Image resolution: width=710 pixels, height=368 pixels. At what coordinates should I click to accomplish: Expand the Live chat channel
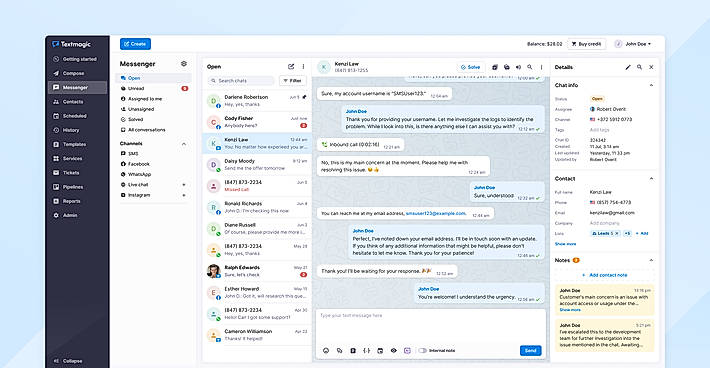click(184, 185)
